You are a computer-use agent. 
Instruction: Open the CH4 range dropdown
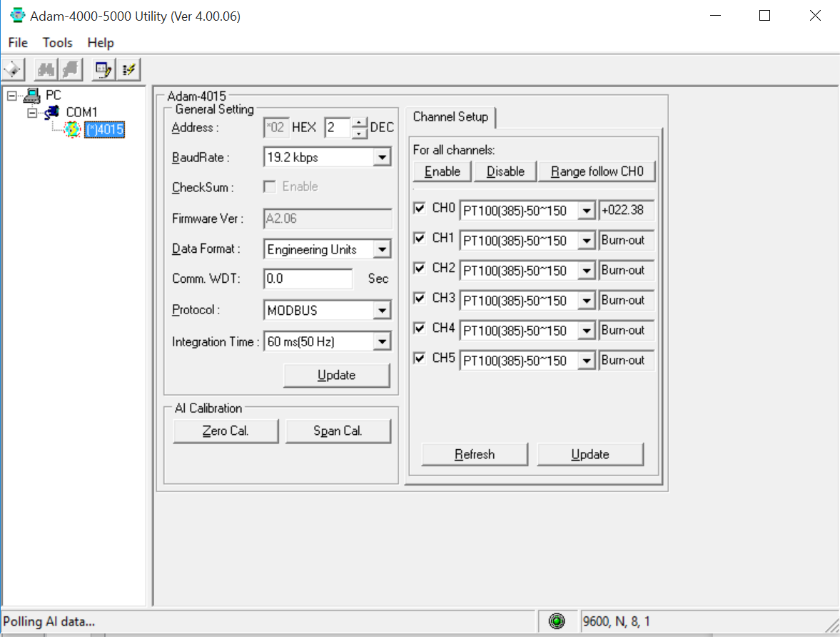pos(587,331)
